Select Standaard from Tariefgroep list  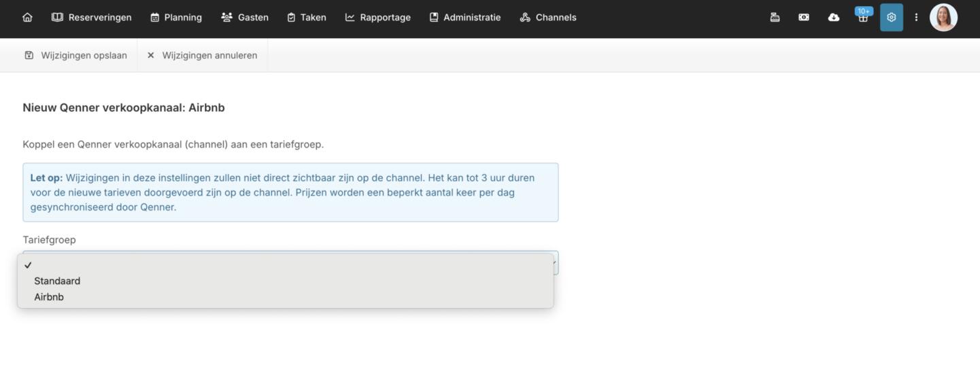click(57, 281)
